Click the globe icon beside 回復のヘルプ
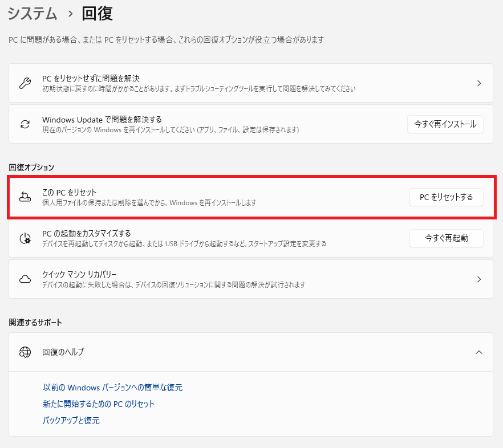503x448 pixels. click(25, 352)
